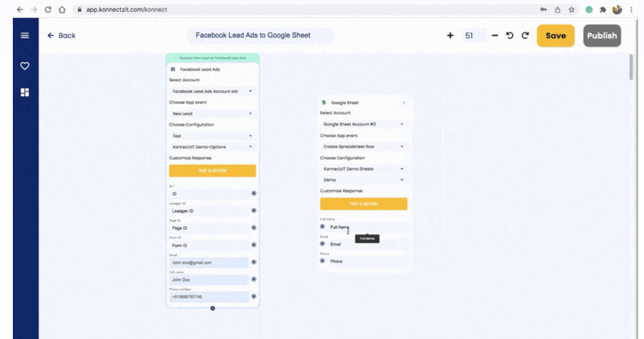The image size is (644, 339).
Task: Publish the konnect workflow
Action: [601, 35]
